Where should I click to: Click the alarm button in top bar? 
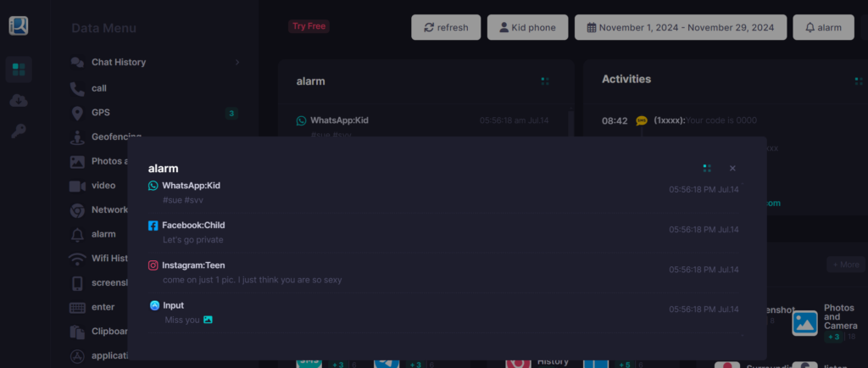click(823, 27)
